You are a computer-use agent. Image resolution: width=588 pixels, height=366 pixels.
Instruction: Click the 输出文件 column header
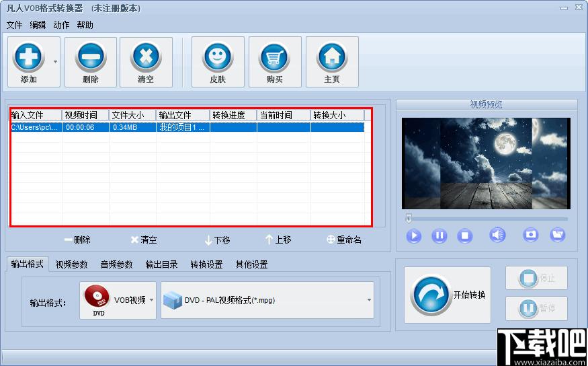183,115
